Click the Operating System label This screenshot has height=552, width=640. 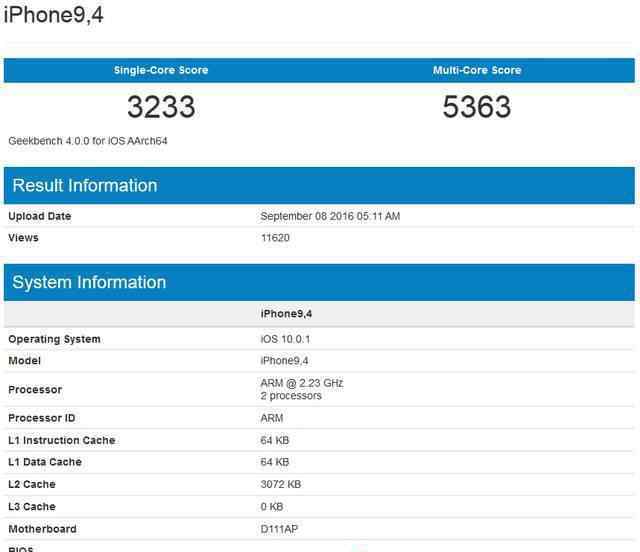click(54, 339)
